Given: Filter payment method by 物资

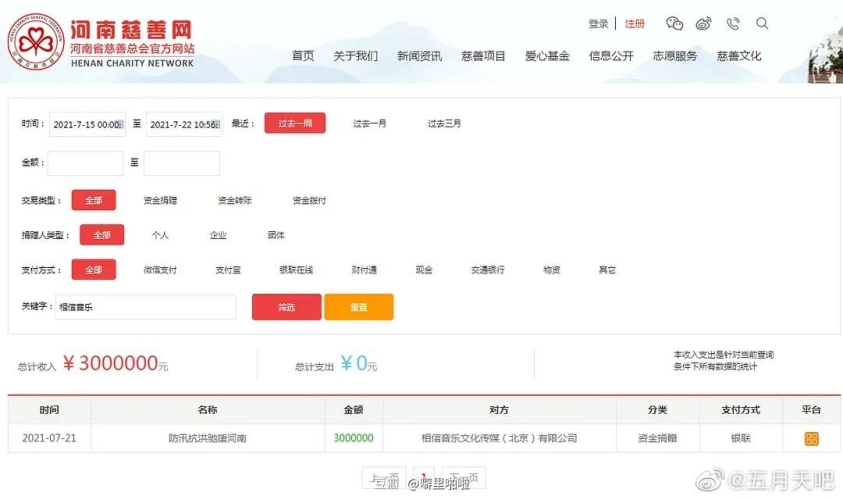Looking at the screenshot, I should 552,270.
